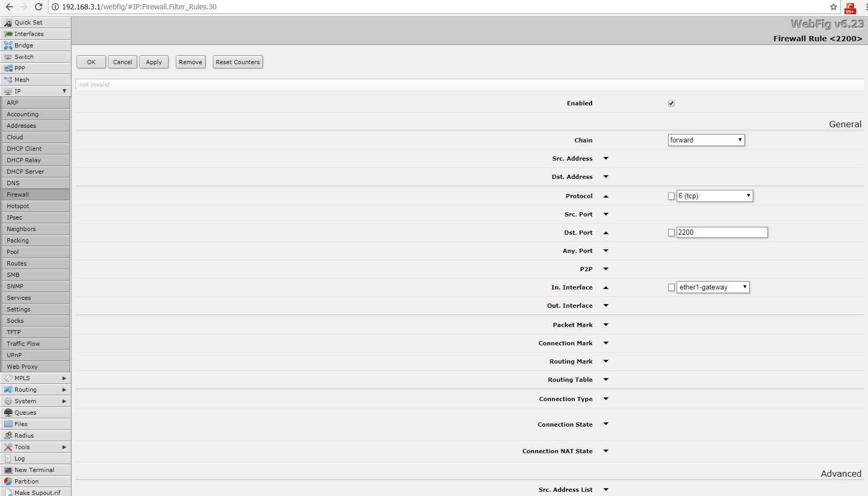868x496 pixels.
Task: Open the Chain dropdown showing forward
Action: 706,140
